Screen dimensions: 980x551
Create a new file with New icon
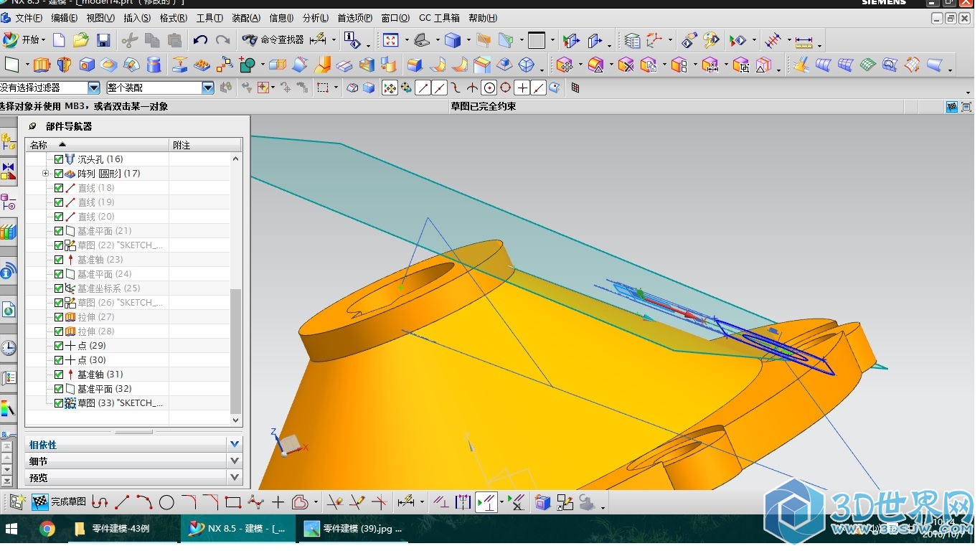(59, 40)
